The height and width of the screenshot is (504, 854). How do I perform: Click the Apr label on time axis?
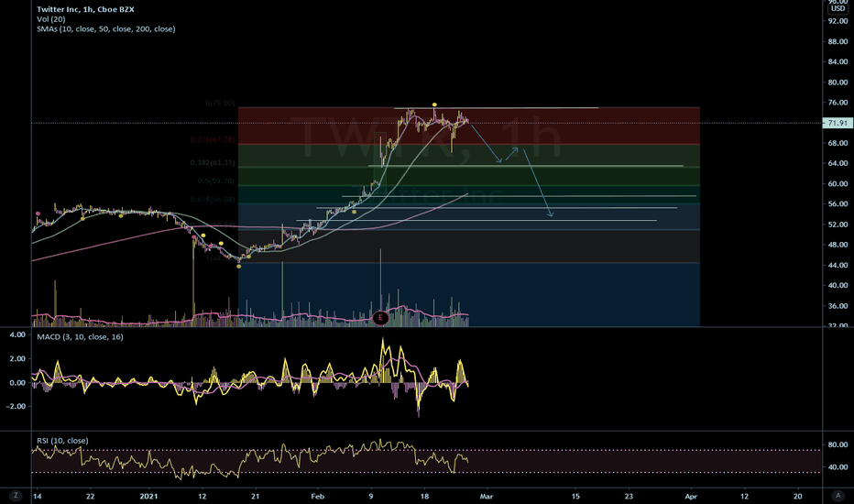pyautogui.click(x=691, y=496)
